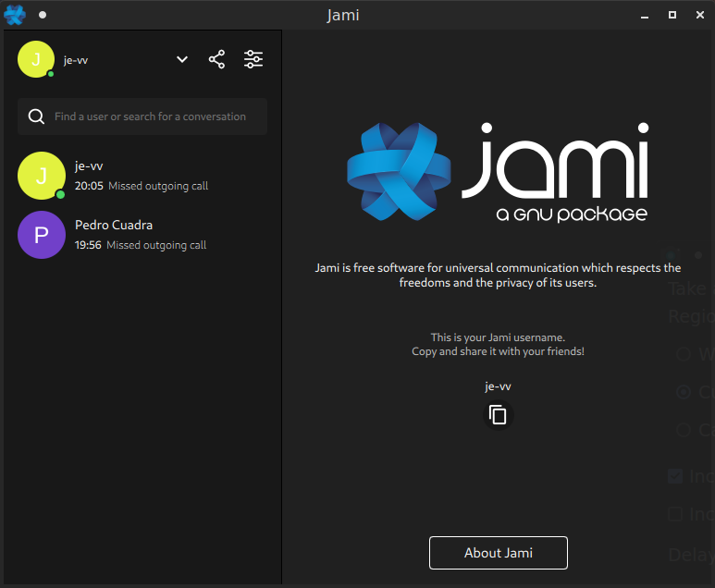
Task: Click the je-vv account name in header
Action: pyautogui.click(x=76, y=60)
